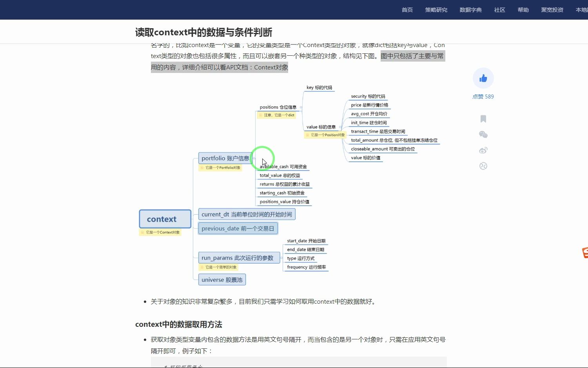Click the 它是一个Position对象 note
This screenshot has width=588, height=368.
point(325,135)
